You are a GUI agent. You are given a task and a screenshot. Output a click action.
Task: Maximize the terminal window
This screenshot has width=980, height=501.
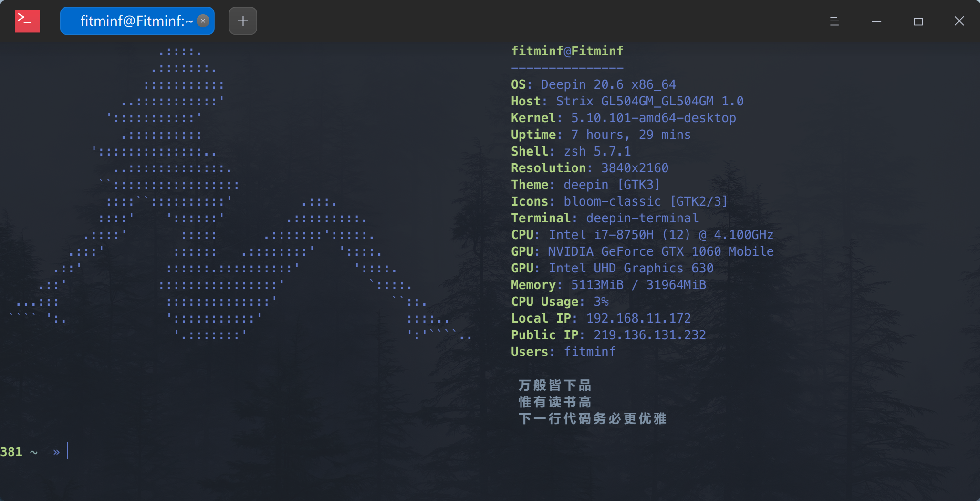pos(918,21)
